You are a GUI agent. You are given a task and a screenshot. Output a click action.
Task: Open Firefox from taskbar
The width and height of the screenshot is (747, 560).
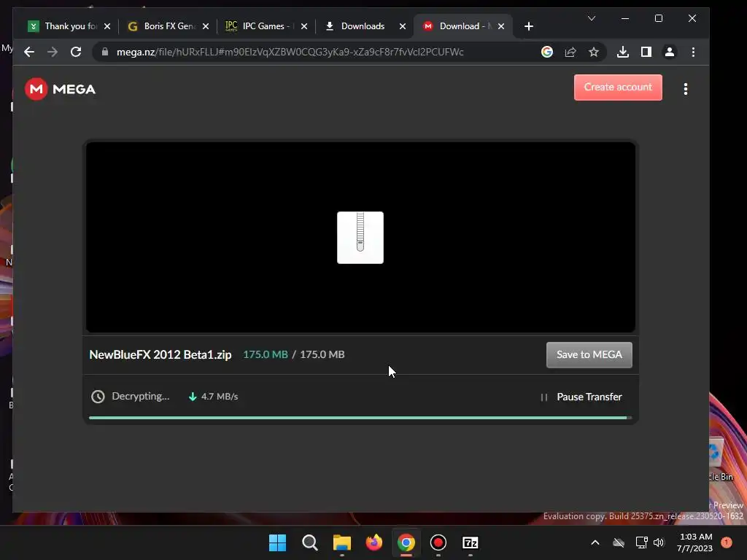pyautogui.click(x=374, y=542)
